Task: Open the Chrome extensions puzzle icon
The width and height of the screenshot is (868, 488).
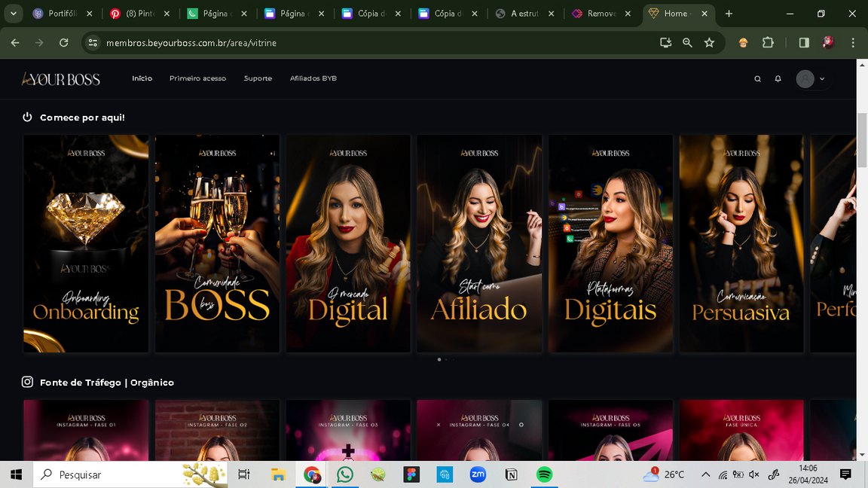Action: click(768, 43)
